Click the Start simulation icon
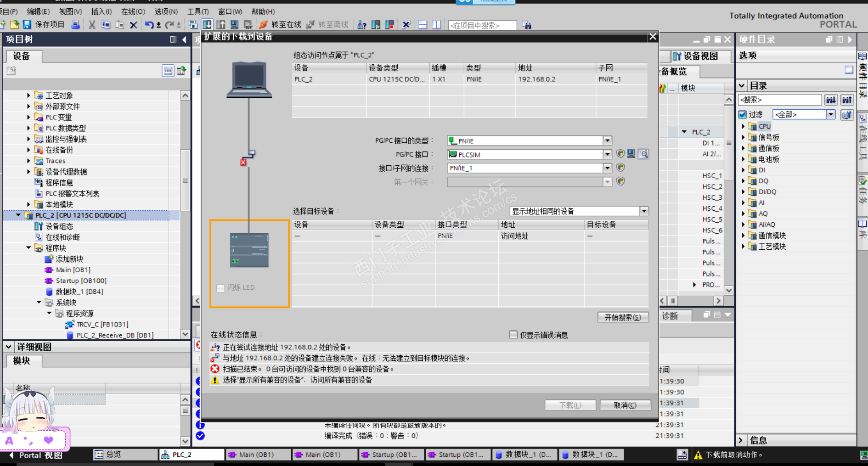The image size is (868, 466). pos(234,24)
